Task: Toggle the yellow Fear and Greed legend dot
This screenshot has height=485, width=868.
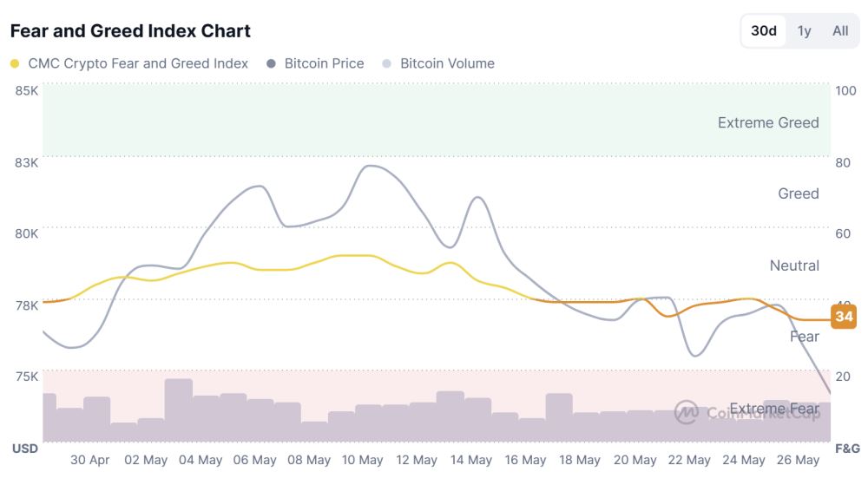Action: (15, 63)
